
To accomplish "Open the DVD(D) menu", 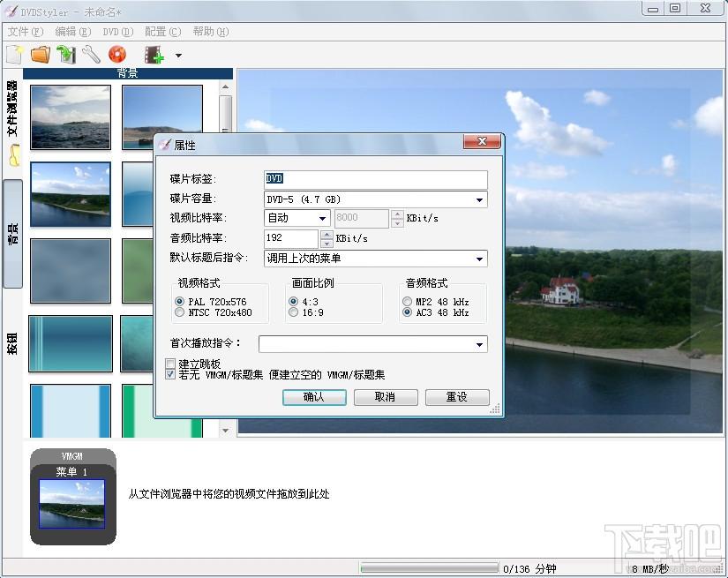I will pos(118,32).
